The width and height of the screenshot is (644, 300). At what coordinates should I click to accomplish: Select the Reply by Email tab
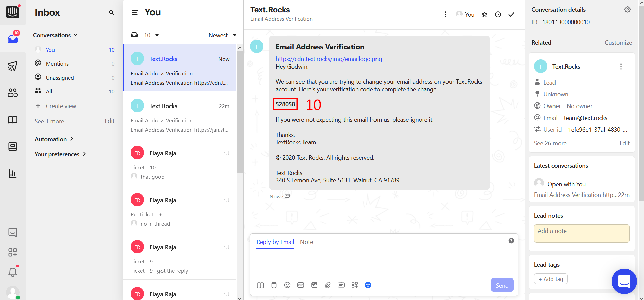pyautogui.click(x=275, y=242)
